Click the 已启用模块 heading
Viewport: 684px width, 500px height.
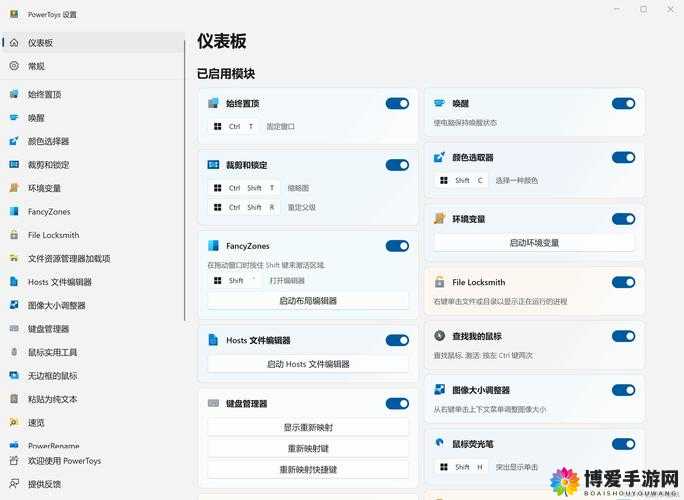pyautogui.click(x=226, y=74)
